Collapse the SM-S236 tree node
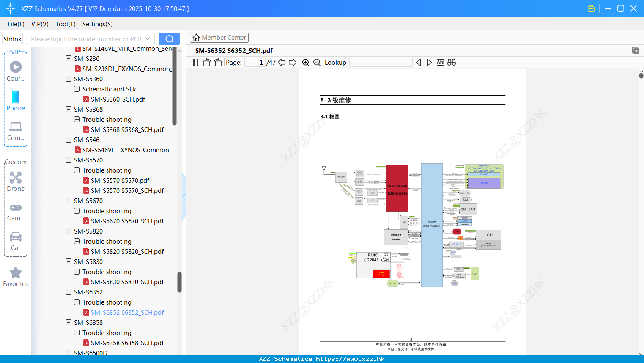Image resolution: width=644 pixels, height=363 pixels. (x=69, y=59)
